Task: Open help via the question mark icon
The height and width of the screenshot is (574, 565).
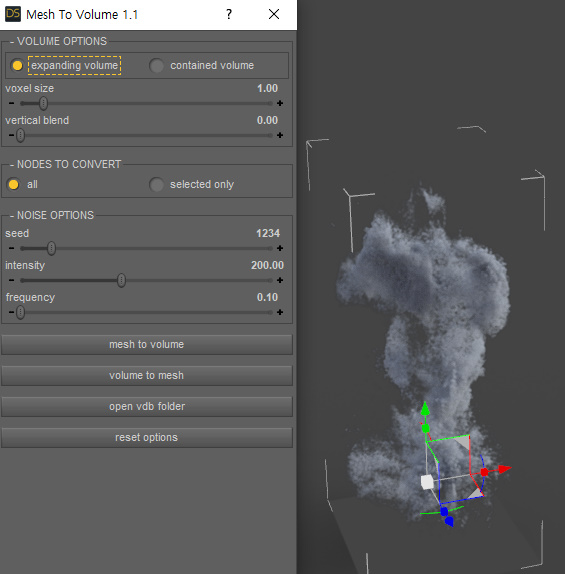Action: click(229, 14)
